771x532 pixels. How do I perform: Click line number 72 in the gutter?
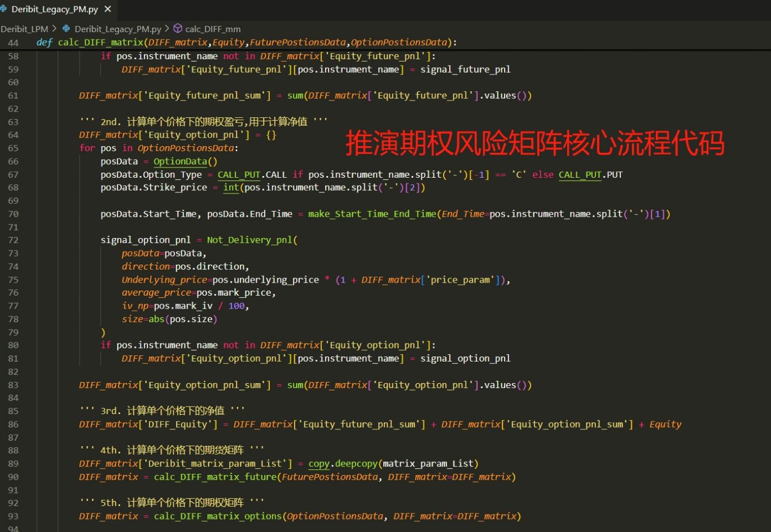(x=13, y=240)
